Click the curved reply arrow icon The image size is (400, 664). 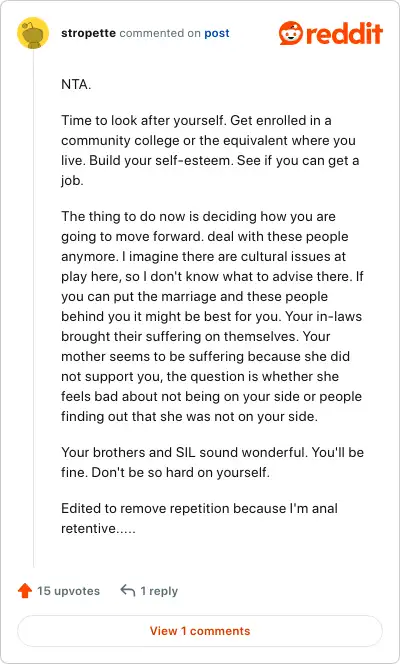click(127, 590)
